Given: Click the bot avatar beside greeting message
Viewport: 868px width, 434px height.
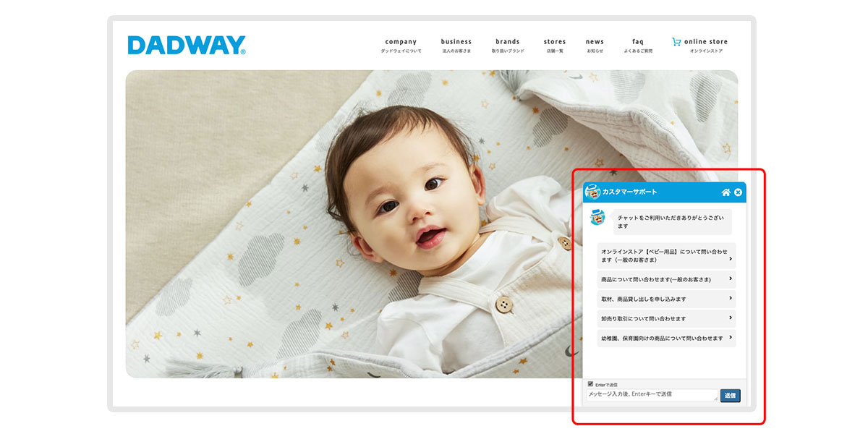Looking at the screenshot, I should (597, 217).
